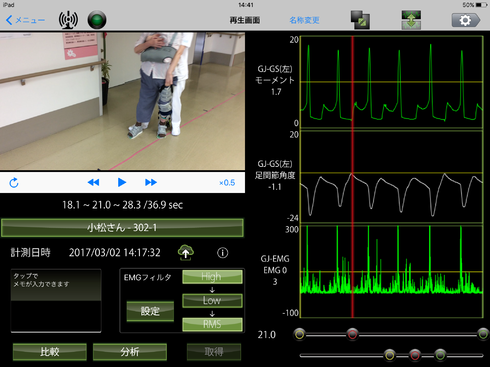Screen dimensions: 490x367
Task: Tap the memo input area
Action: [56, 300]
